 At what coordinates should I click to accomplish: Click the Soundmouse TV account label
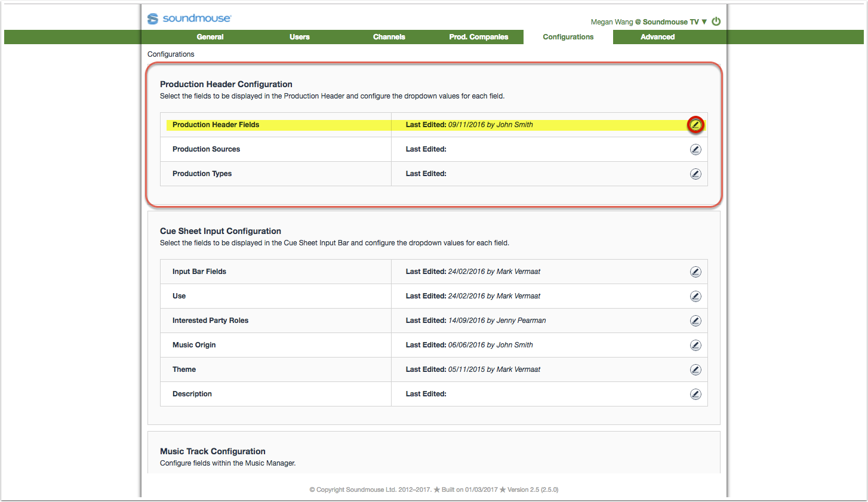[670, 22]
